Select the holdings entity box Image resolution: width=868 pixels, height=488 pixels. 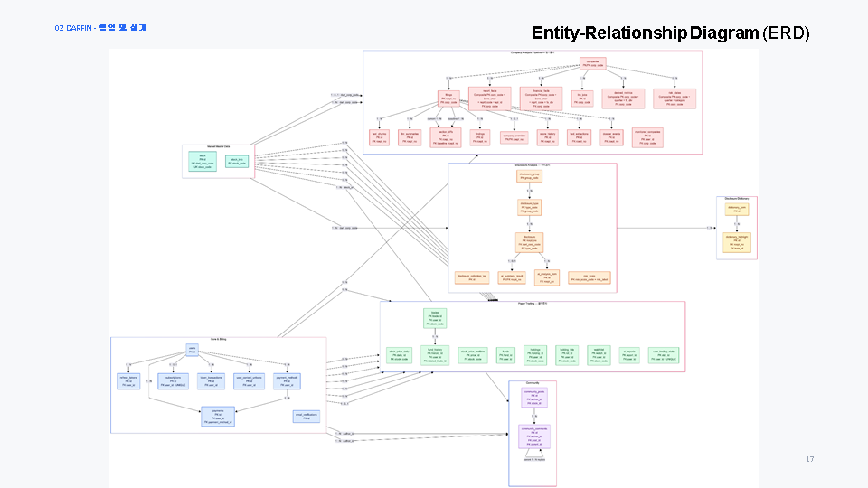[x=535, y=355]
